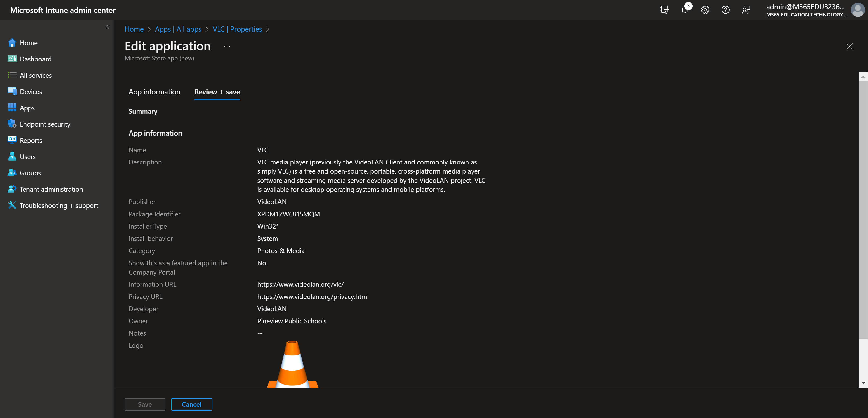Click the Home icon in the sidebar

[12, 43]
